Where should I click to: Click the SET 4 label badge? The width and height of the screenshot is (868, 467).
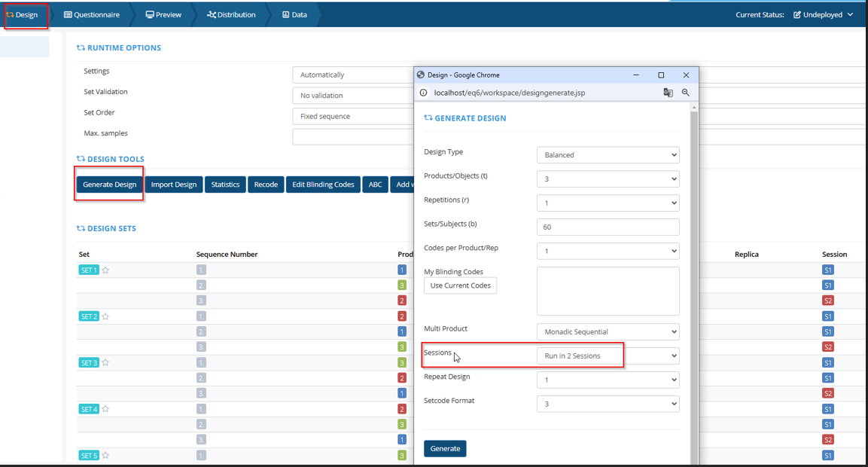click(89, 409)
